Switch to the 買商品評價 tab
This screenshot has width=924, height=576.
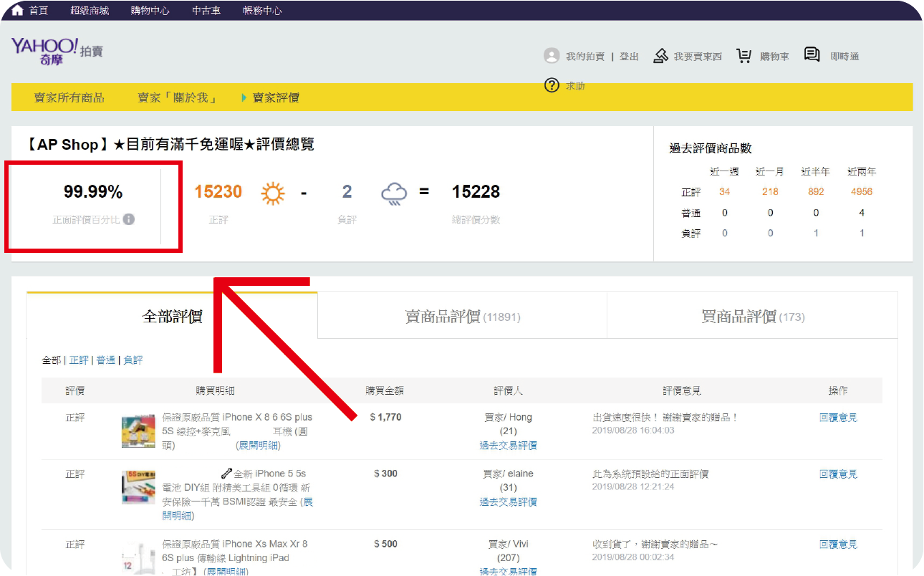pos(752,317)
